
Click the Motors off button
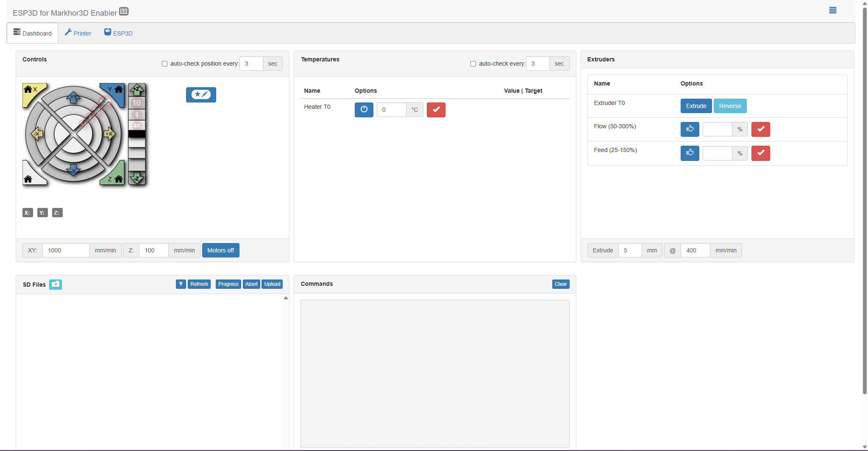point(220,250)
